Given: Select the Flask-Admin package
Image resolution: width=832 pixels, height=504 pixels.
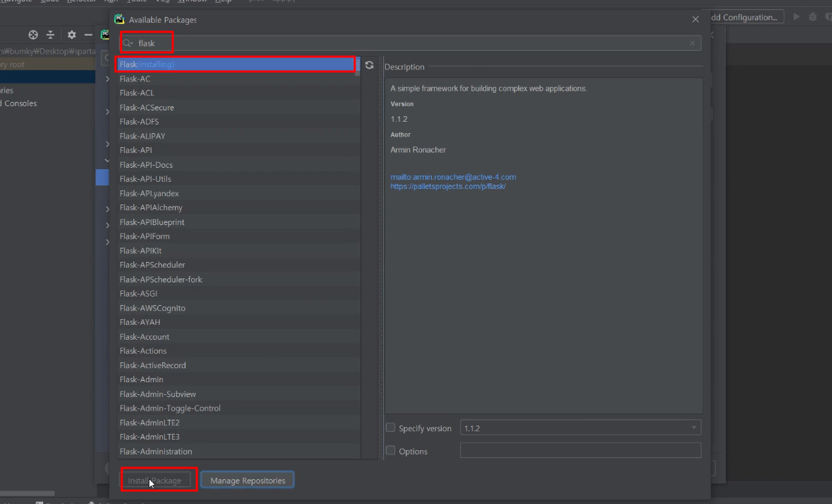Looking at the screenshot, I should click(239, 379).
